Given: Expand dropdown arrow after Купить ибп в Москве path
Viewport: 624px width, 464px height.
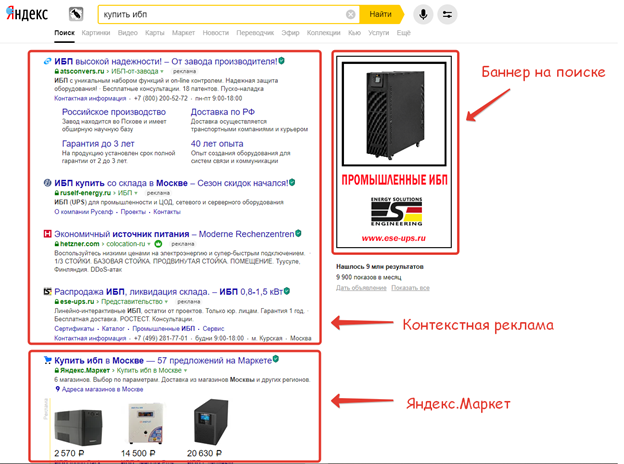Looking at the screenshot, I should [x=185, y=370].
